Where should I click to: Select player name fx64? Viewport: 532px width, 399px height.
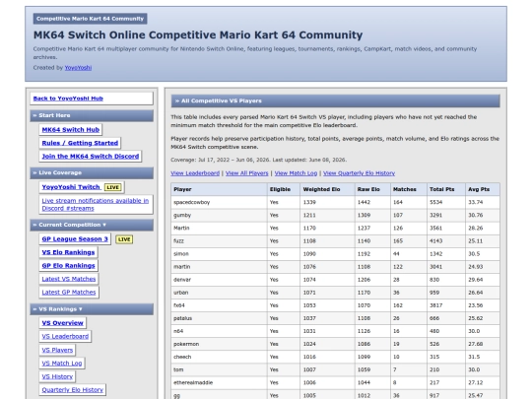179,305
